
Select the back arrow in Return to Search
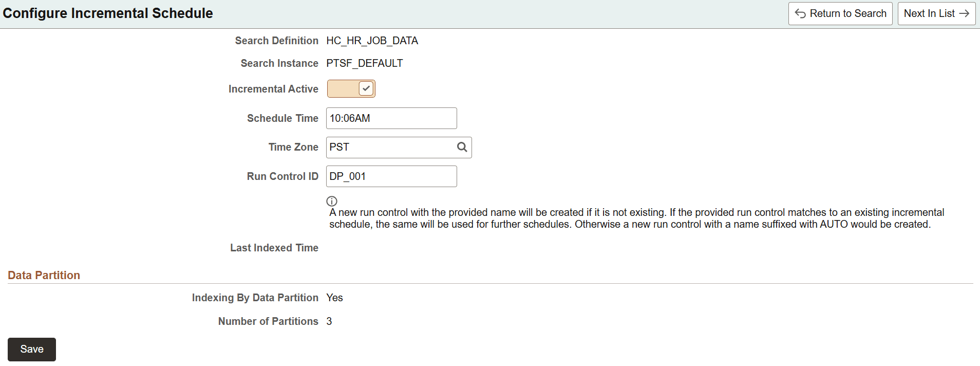point(800,13)
